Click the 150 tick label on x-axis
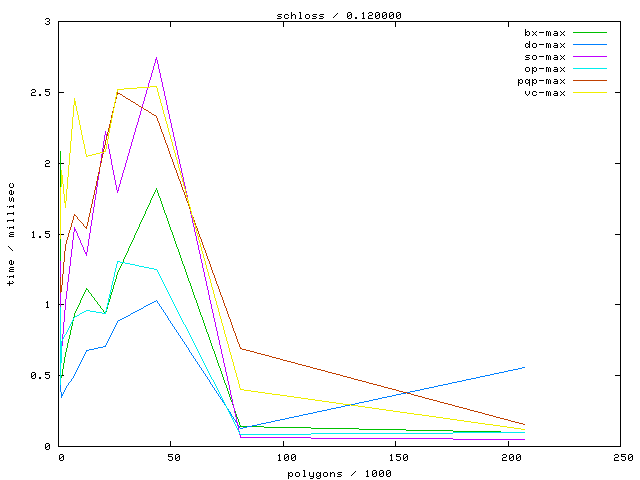 (397, 457)
